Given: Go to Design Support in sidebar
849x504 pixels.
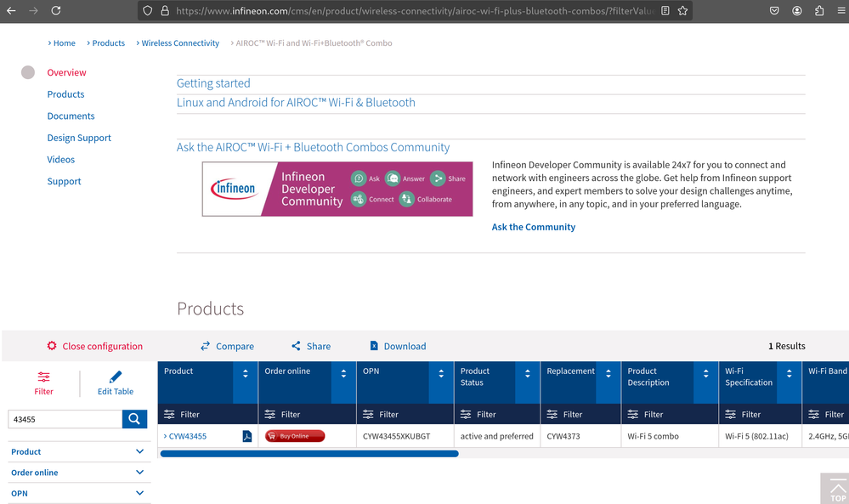Looking at the screenshot, I should pos(79,138).
